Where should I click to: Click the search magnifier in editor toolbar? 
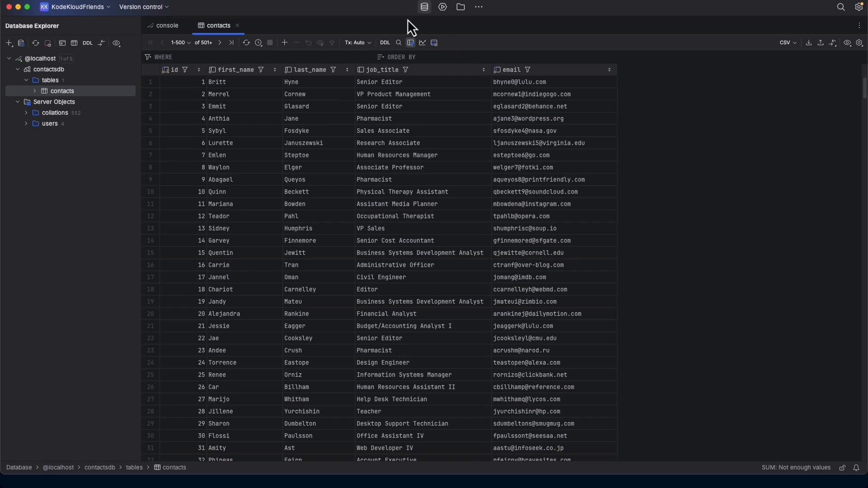click(399, 43)
